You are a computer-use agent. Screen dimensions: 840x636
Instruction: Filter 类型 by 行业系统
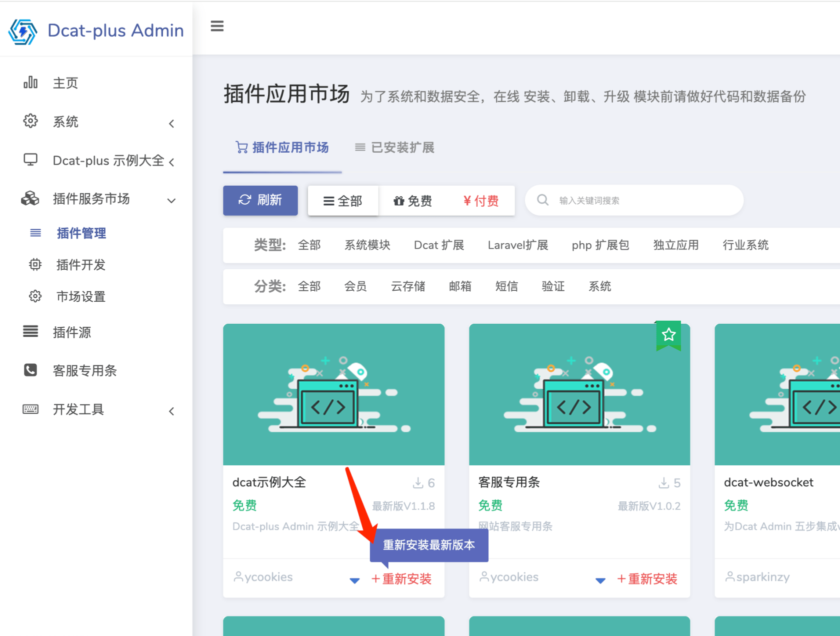coord(745,245)
